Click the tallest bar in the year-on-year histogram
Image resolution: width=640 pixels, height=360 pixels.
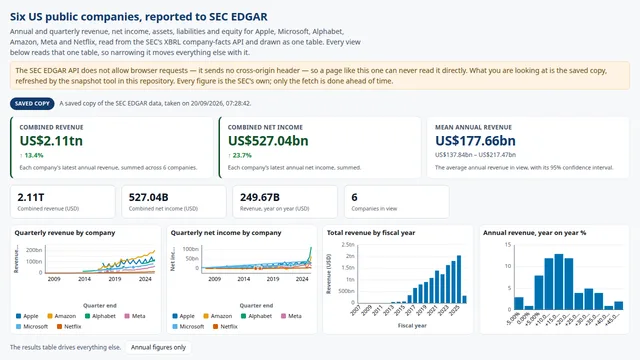[x=559, y=282]
